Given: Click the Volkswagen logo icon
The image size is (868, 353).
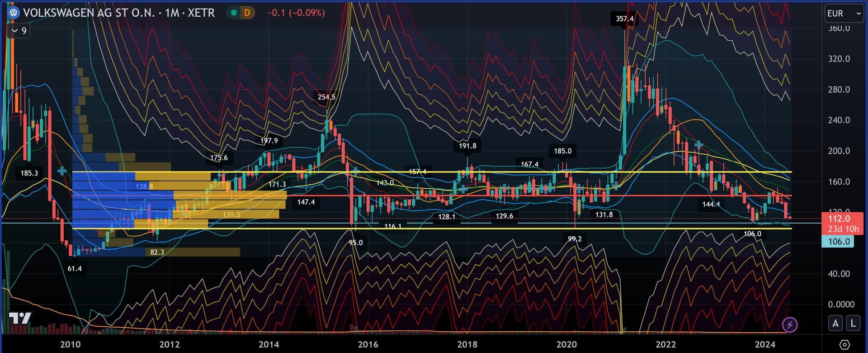Looking at the screenshot, I should (14, 13).
